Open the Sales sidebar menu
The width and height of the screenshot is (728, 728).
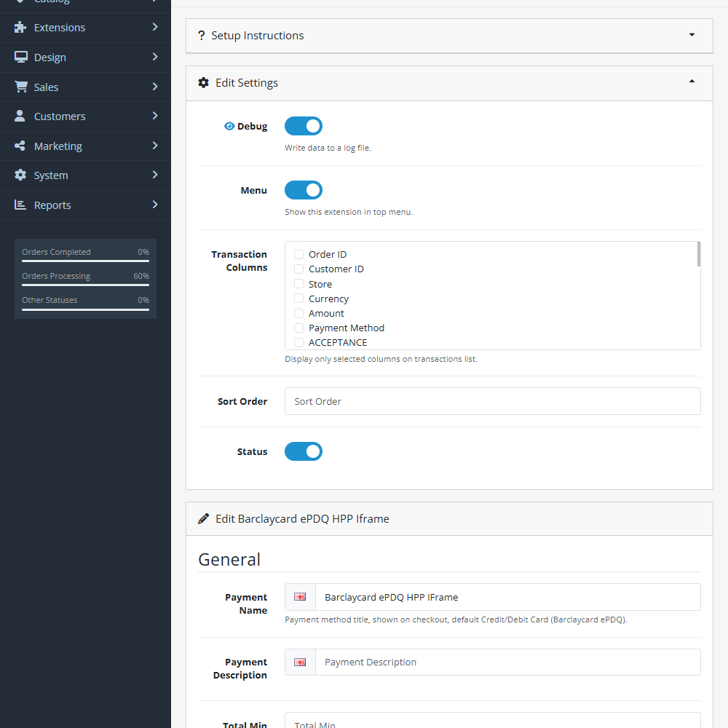[85, 87]
